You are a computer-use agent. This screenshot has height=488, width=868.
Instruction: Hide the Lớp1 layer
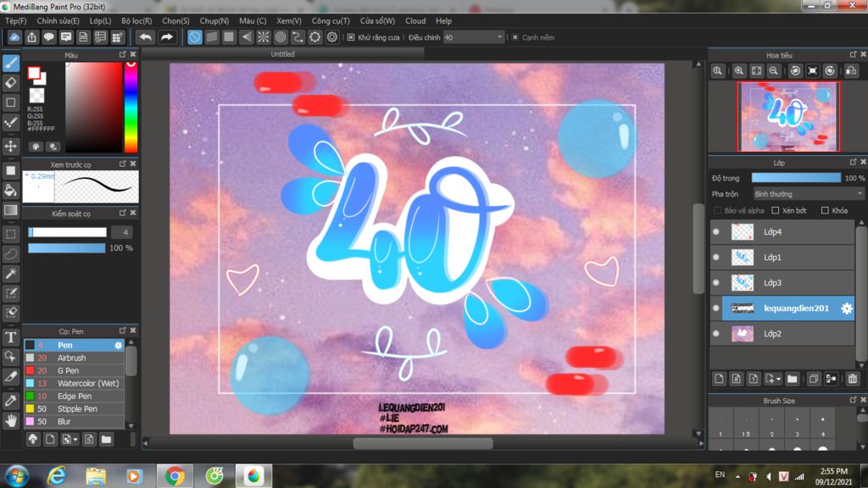tap(715, 258)
